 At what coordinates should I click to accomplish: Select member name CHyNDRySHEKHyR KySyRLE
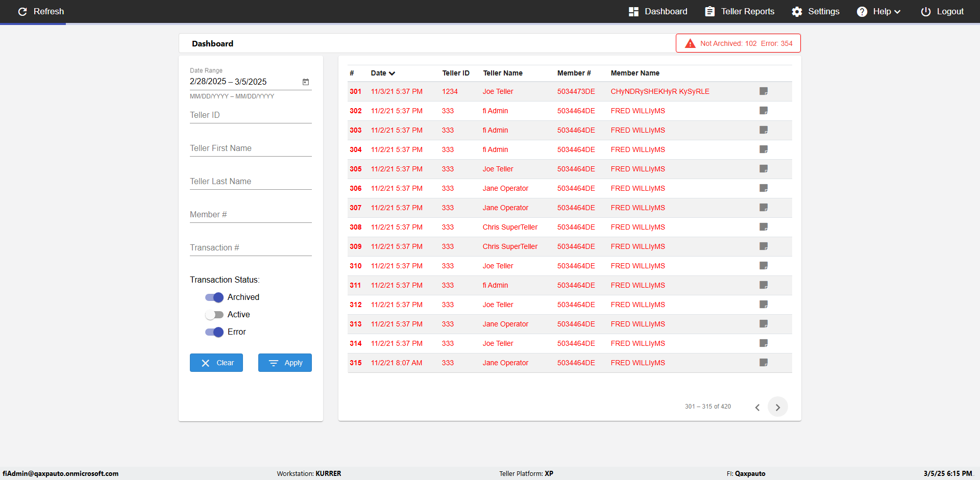point(660,91)
